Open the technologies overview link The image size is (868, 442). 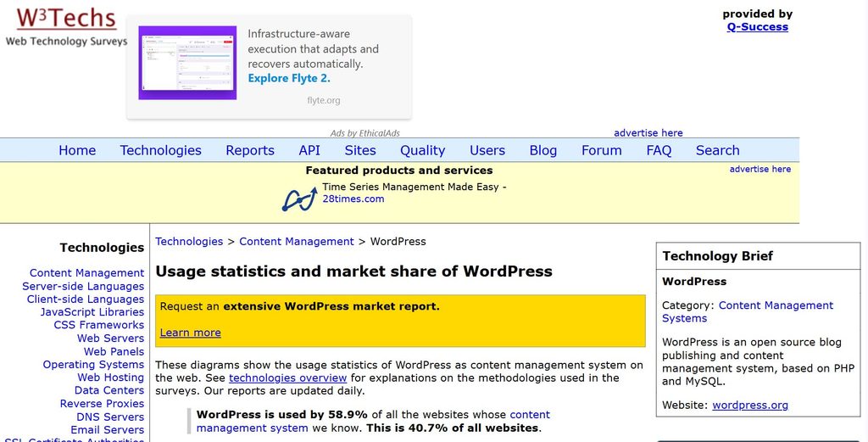pos(288,378)
